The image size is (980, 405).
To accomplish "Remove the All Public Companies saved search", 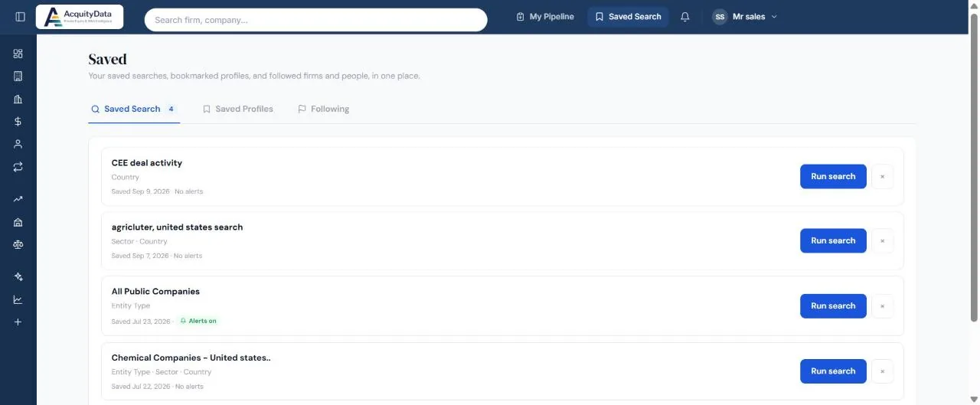I will point(882,305).
